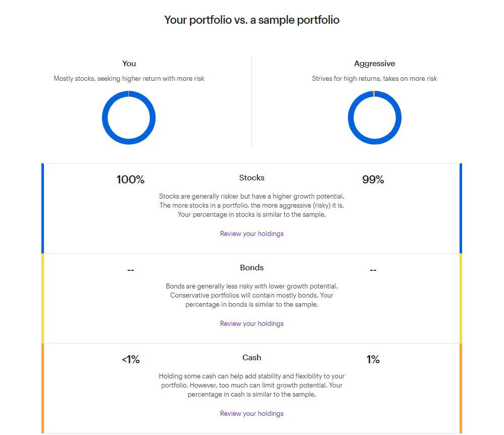Image resolution: width=504 pixels, height=435 pixels.
Task: Click the page title about sample portfolio
Action: click(251, 20)
